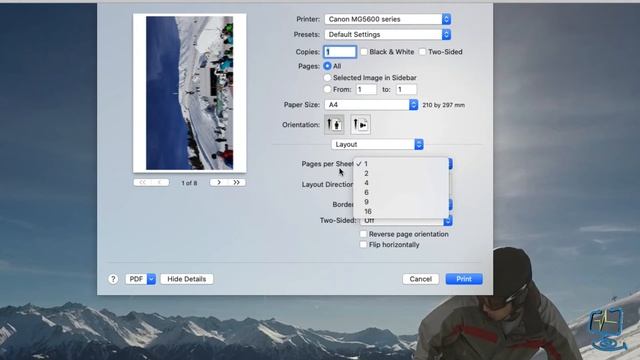Open the Printer dropdown Canon MG5600 series

click(x=388, y=19)
